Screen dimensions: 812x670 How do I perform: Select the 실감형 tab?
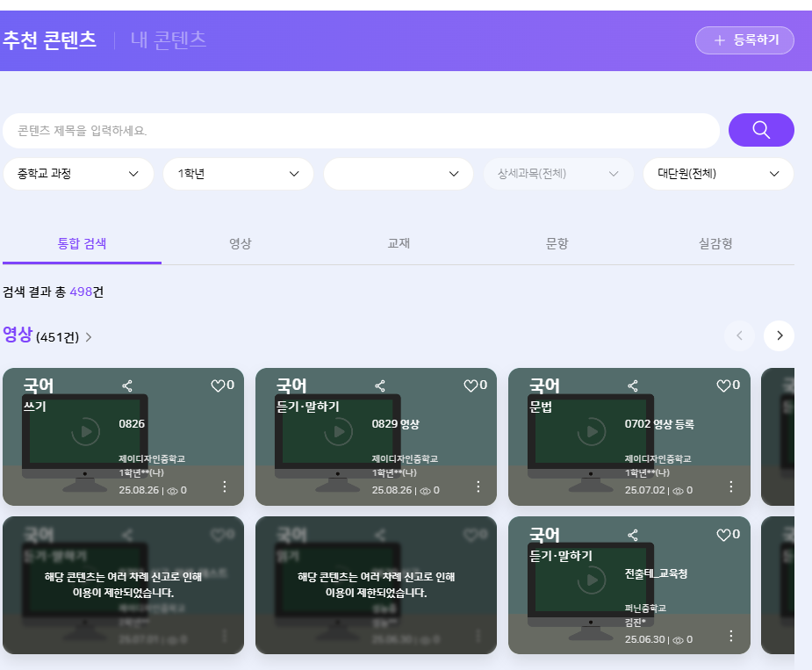[715, 243]
